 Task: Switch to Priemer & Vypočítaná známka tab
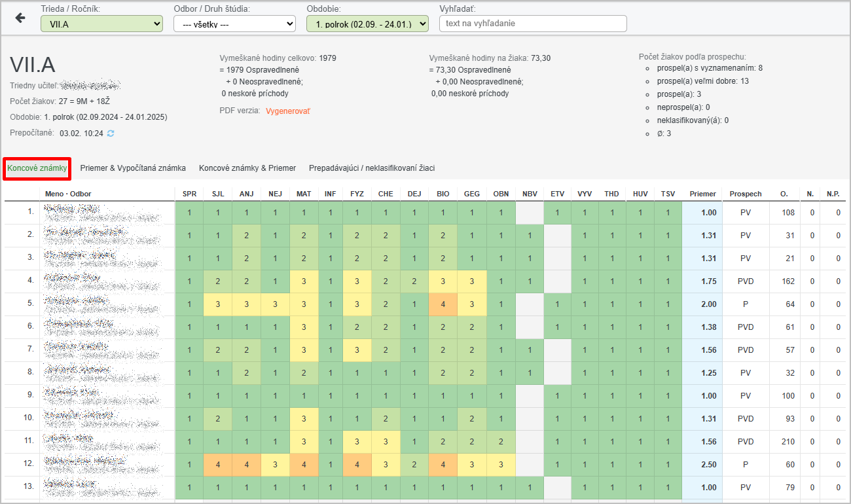pyautogui.click(x=133, y=168)
